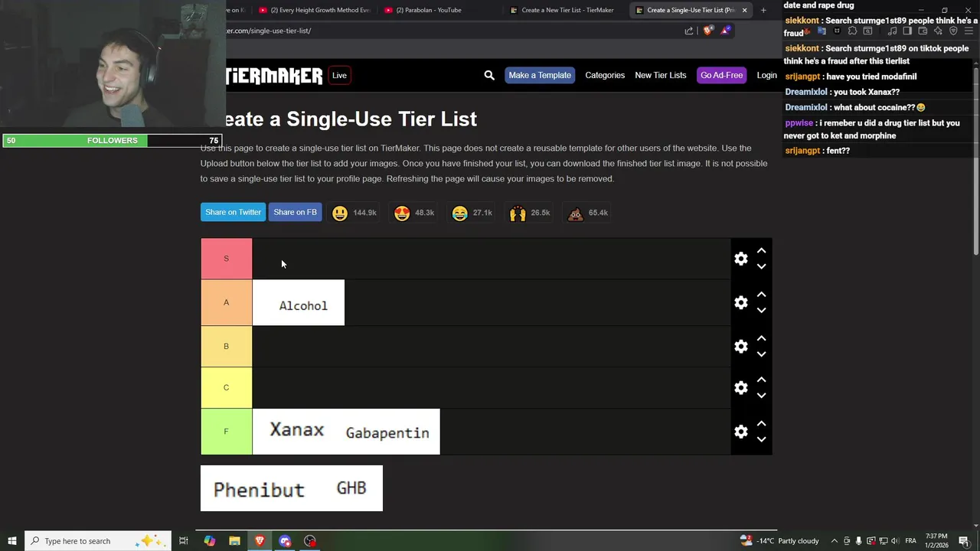Click Login in TierMaker navigation
Viewport: 980px width, 551px height.
[766, 75]
